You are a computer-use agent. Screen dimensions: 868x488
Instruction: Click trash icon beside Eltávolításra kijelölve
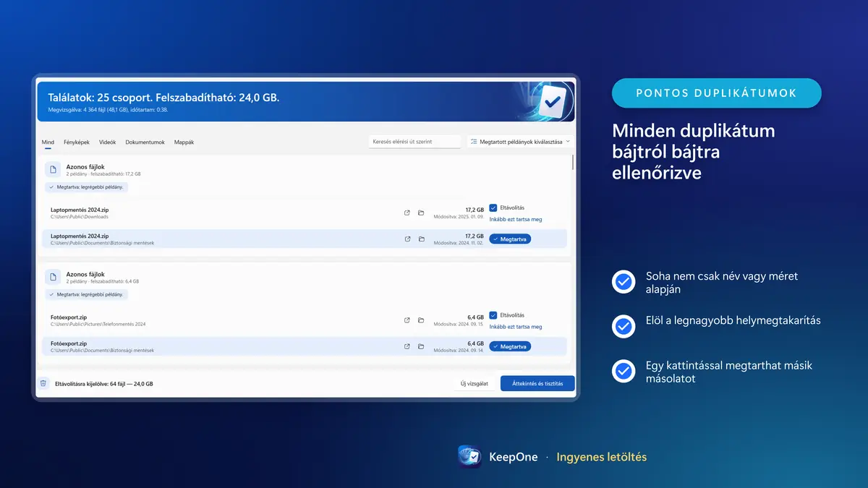(x=43, y=383)
